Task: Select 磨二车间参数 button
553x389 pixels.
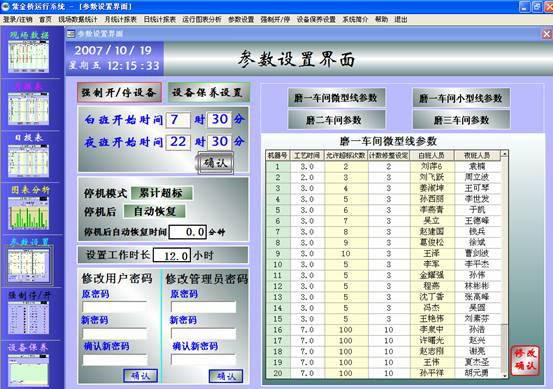Action: [336, 120]
